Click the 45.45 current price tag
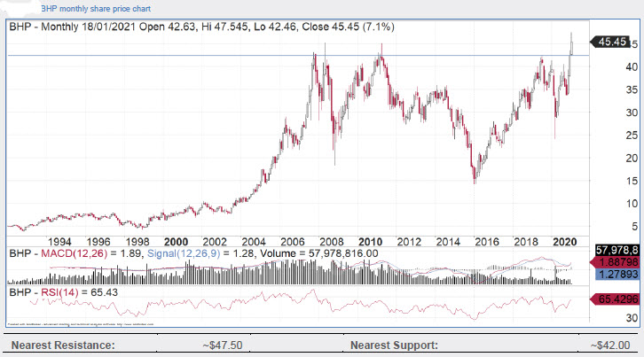The width and height of the screenshot is (644, 357). [614, 42]
